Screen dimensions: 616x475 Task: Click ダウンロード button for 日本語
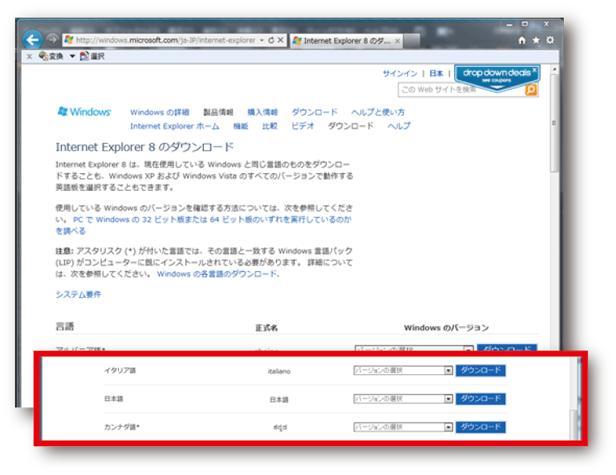[x=480, y=399]
